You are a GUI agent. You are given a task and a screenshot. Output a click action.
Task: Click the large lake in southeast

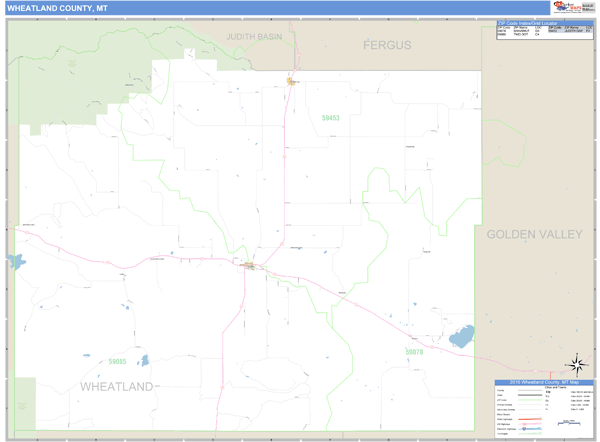point(461,337)
